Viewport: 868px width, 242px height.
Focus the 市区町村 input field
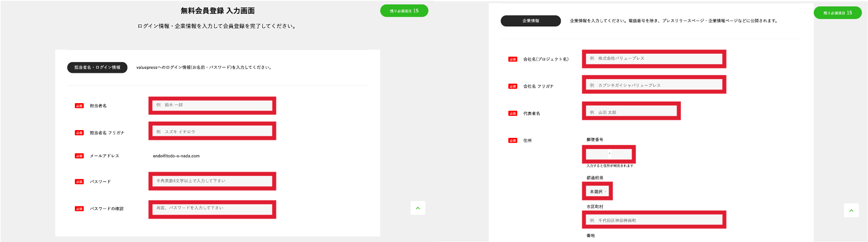click(654, 220)
